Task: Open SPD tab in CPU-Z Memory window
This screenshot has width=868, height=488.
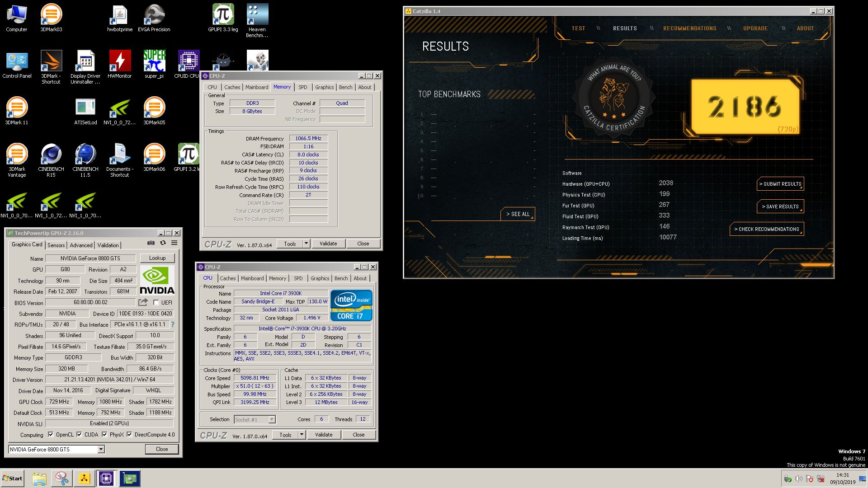Action: [303, 87]
